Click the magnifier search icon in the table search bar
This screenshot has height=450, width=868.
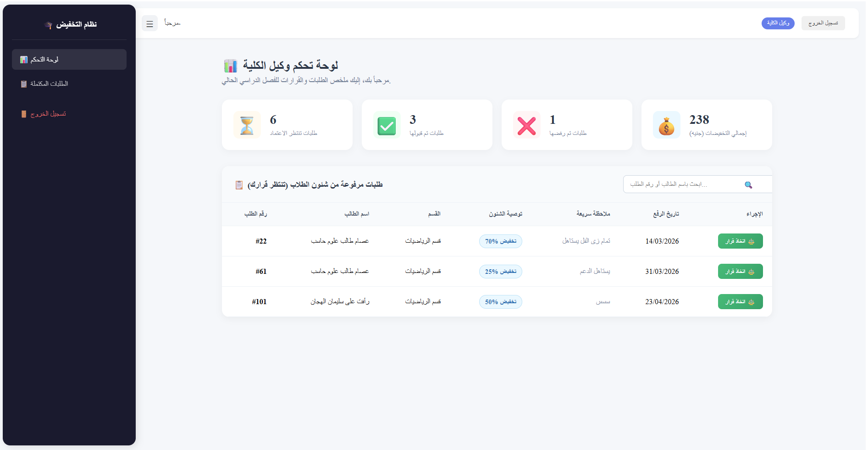click(x=749, y=185)
